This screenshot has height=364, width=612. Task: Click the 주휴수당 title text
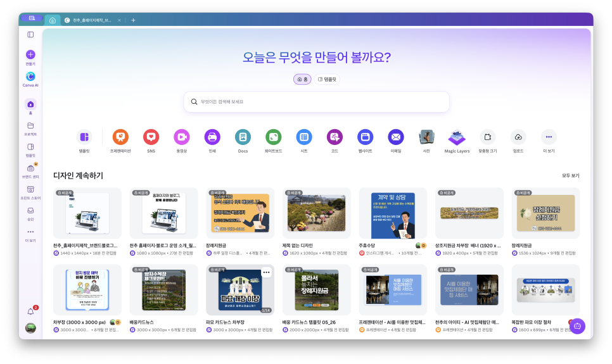pyautogui.click(x=366, y=246)
